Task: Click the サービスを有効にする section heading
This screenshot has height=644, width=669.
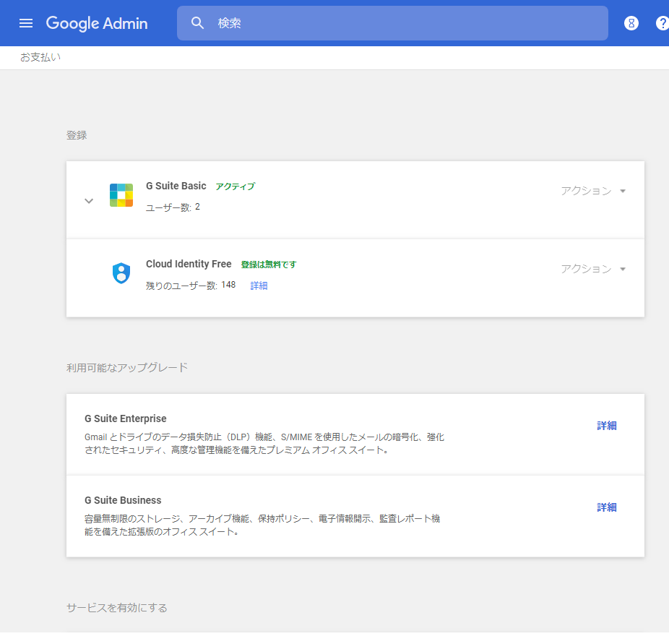Action: [x=117, y=608]
